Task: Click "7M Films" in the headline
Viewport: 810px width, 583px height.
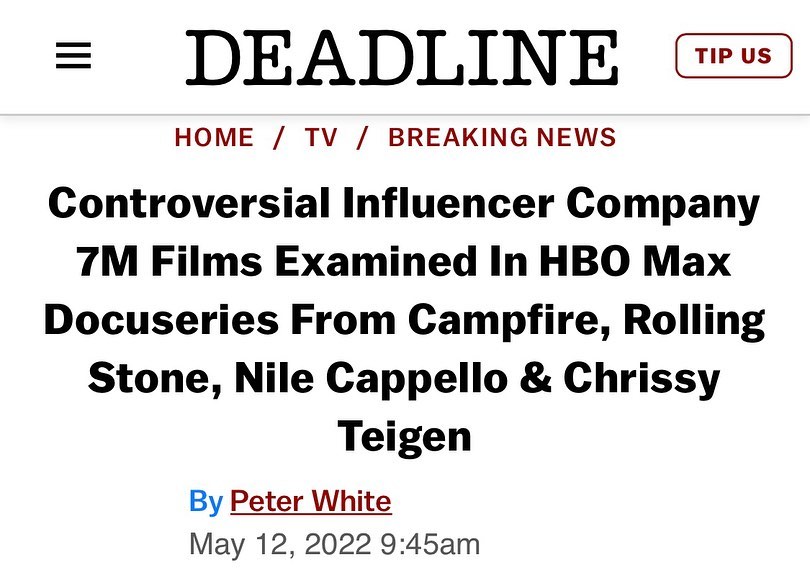Action: (168, 263)
